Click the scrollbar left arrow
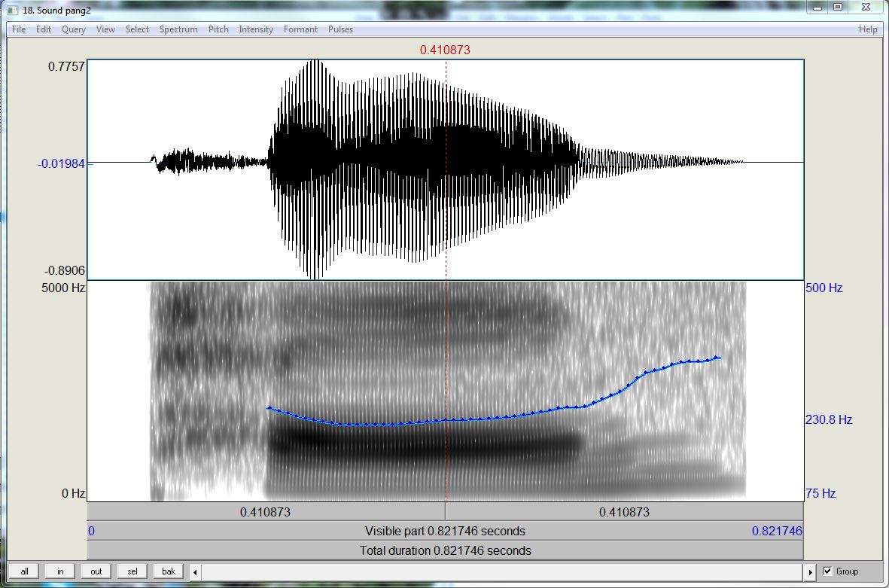 195,572
